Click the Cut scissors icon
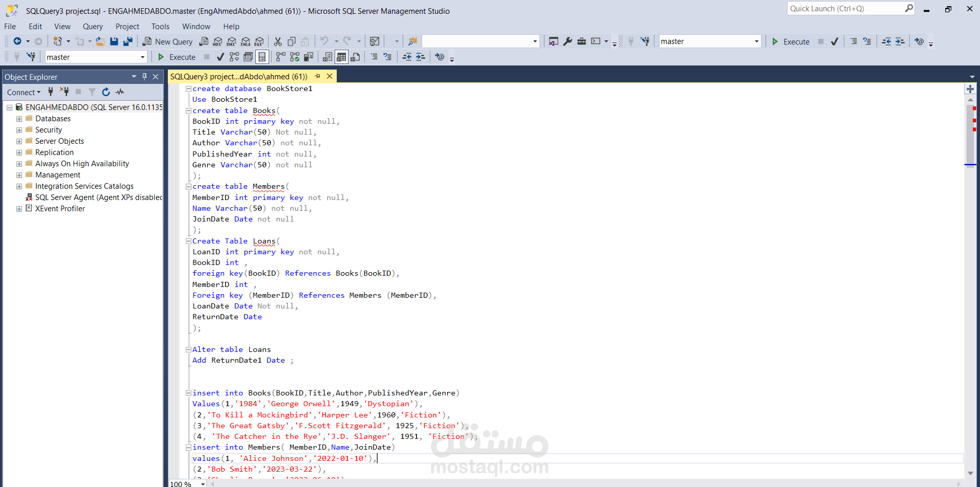 click(x=278, y=41)
